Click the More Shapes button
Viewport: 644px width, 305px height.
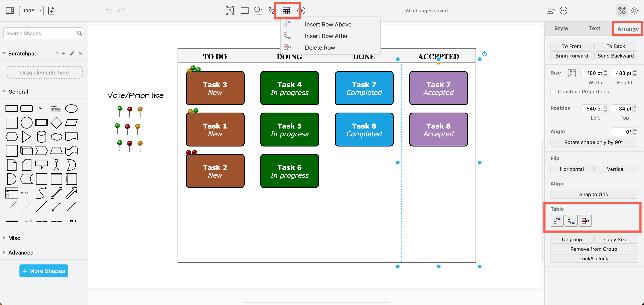[x=44, y=270]
